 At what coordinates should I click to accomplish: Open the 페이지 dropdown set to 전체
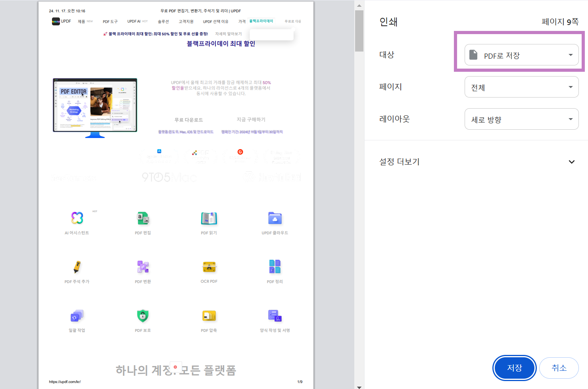(521, 87)
